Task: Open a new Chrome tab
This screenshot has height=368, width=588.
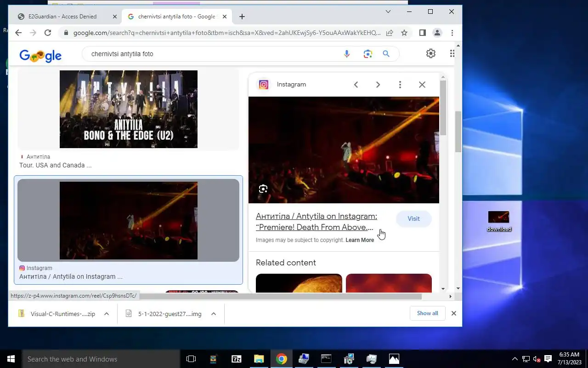Action: (x=242, y=17)
